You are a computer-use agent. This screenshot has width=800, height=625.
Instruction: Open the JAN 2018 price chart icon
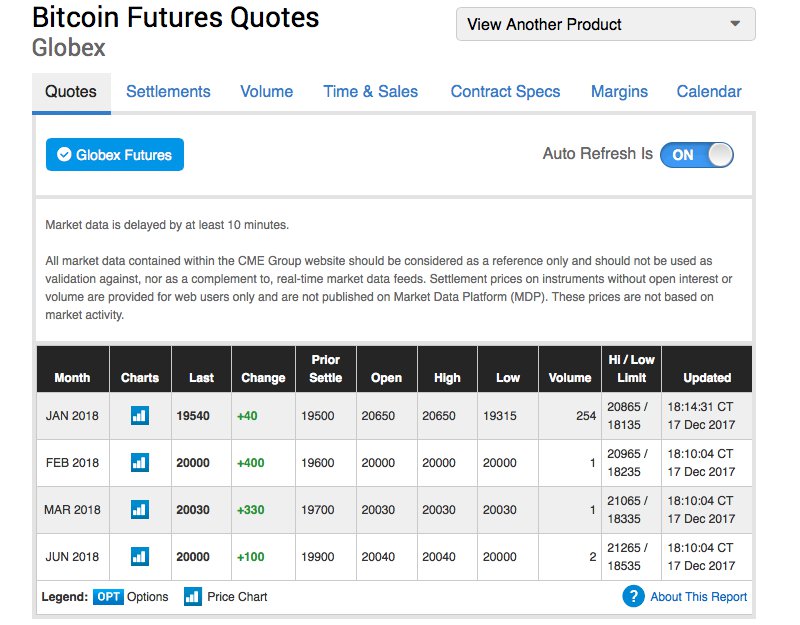click(x=140, y=416)
